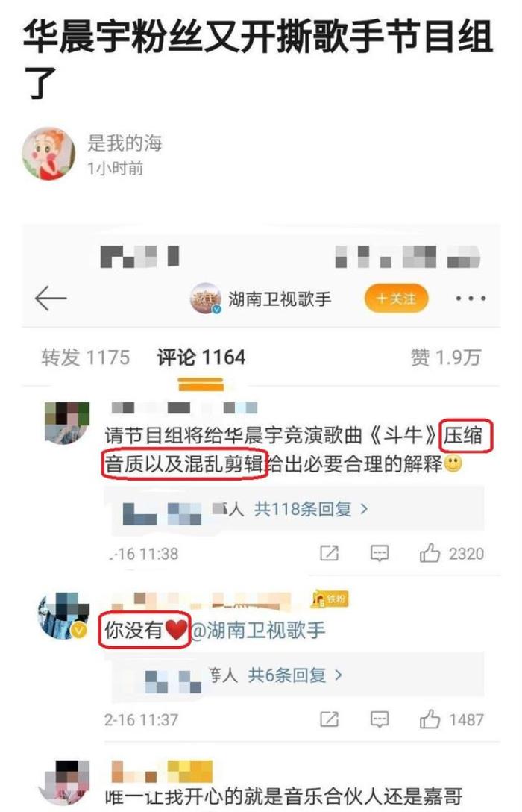522x812 pixels.
Task: Follow 湖南卫视歌手 with the +关注 button
Action: click(x=396, y=299)
